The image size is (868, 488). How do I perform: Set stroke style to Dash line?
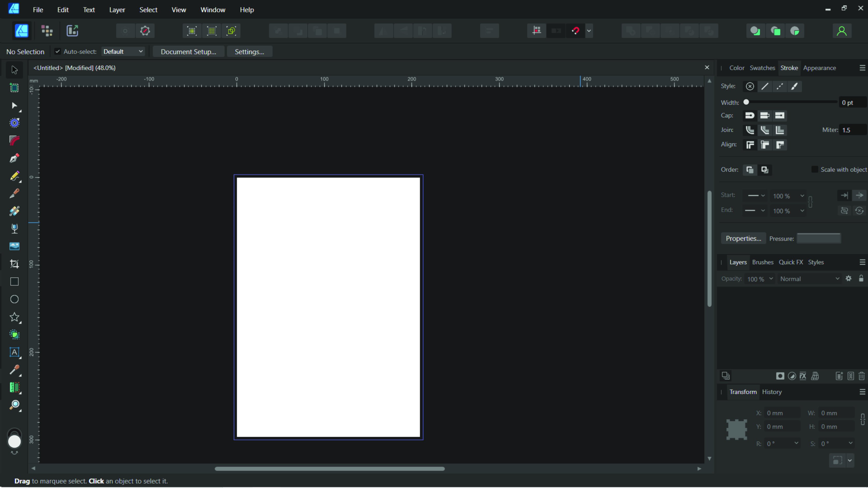click(780, 86)
